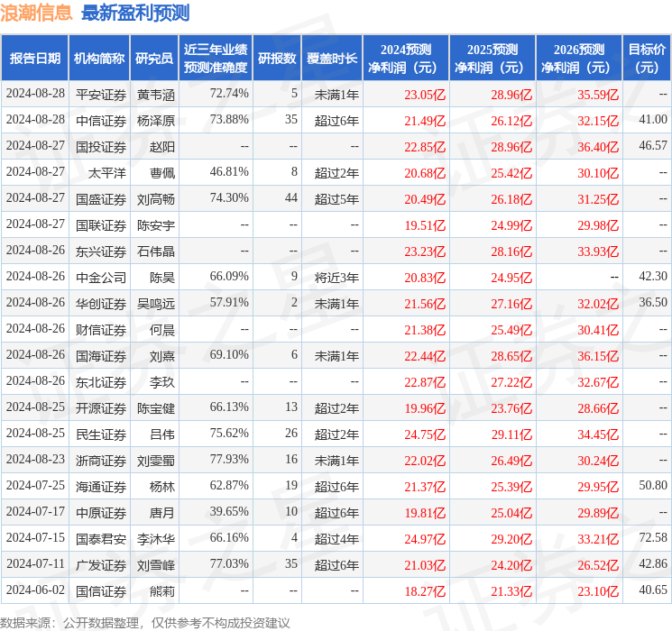Click researcher name 刘雪峰
The image size is (672, 631).
pos(156,564)
